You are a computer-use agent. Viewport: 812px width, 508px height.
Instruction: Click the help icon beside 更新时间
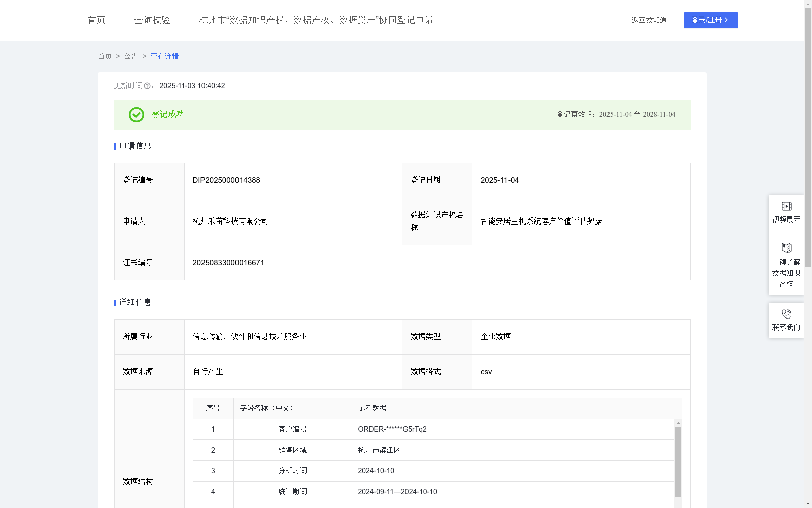pyautogui.click(x=147, y=86)
